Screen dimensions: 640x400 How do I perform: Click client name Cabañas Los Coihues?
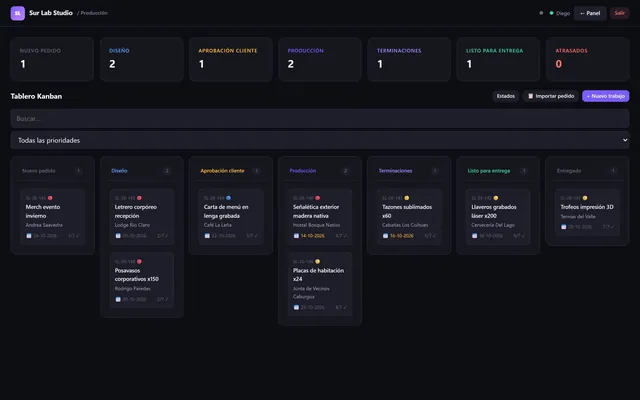[x=405, y=225]
